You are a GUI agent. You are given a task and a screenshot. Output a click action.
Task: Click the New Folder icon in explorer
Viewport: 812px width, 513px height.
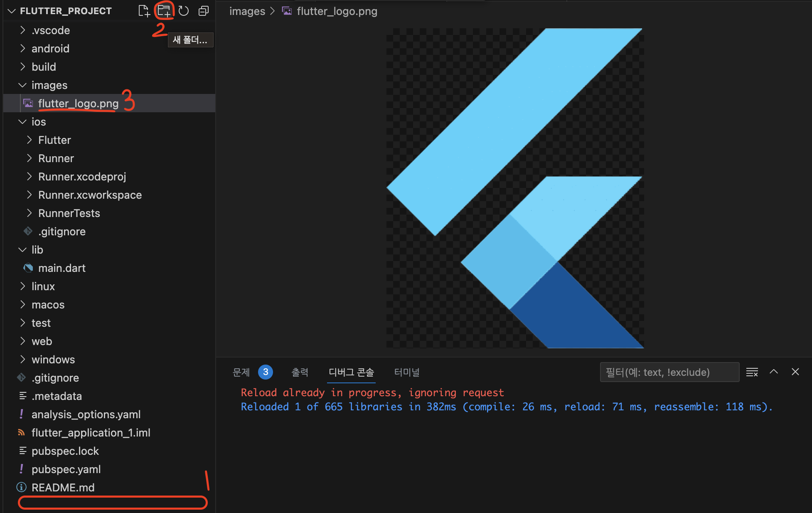(164, 11)
